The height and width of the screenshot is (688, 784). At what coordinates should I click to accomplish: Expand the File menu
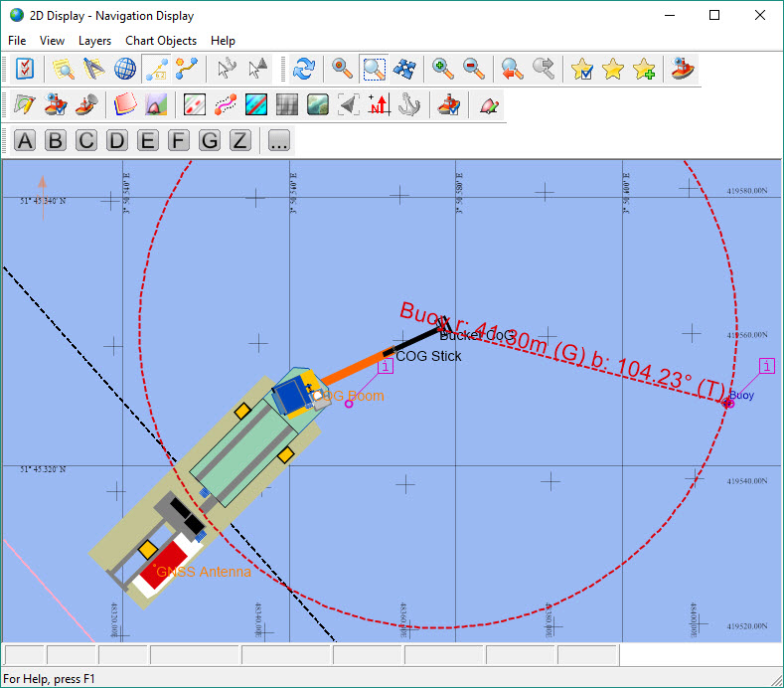[17, 41]
